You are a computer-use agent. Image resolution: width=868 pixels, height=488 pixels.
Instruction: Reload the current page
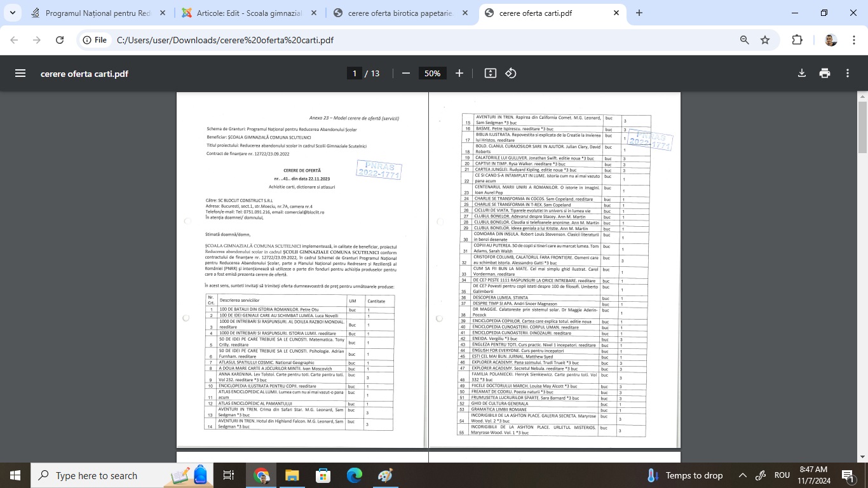pyautogui.click(x=60, y=40)
